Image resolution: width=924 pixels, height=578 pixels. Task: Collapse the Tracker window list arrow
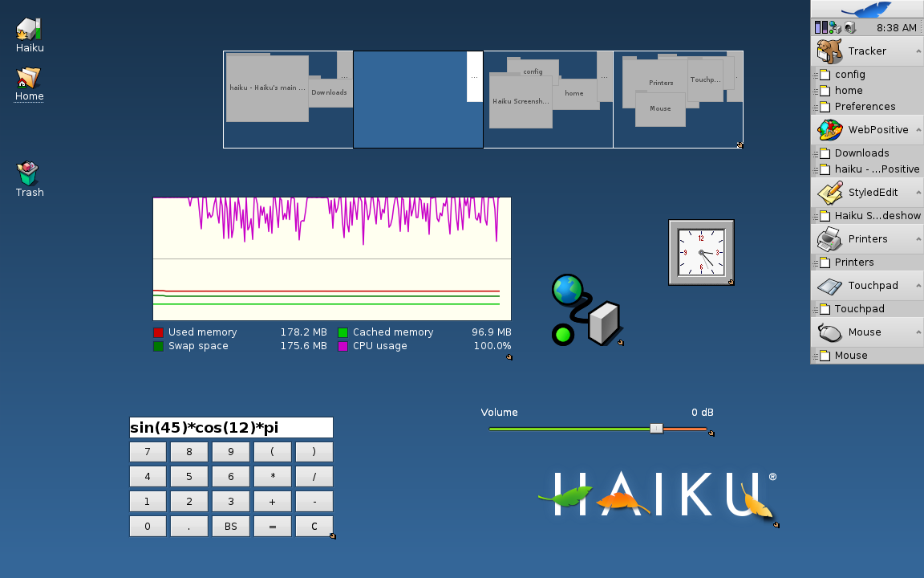(x=918, y=51)
